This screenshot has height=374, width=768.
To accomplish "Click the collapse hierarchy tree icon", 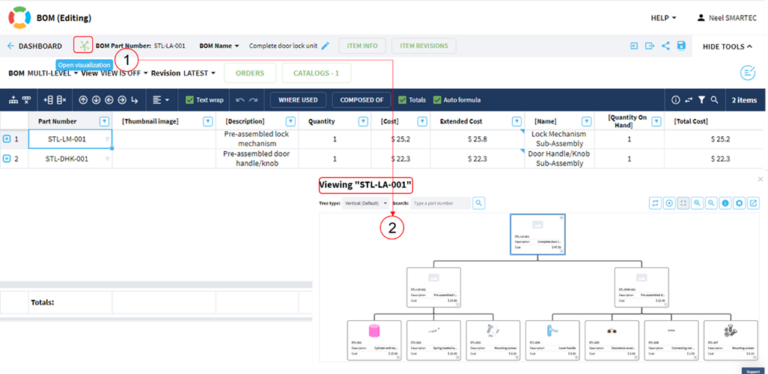I will 26,100.
